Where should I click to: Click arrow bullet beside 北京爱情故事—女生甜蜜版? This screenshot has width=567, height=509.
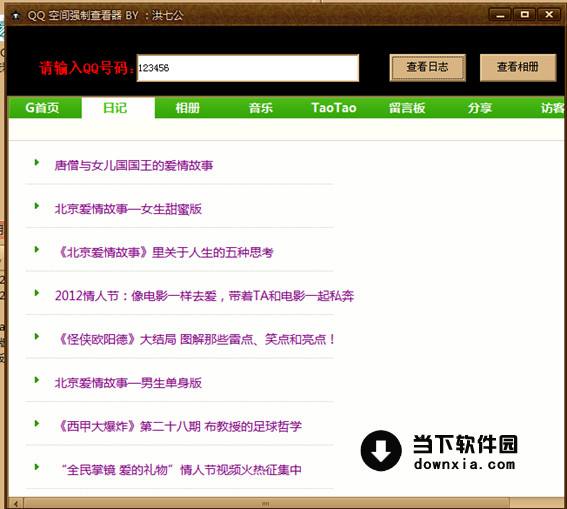point(37,206)
